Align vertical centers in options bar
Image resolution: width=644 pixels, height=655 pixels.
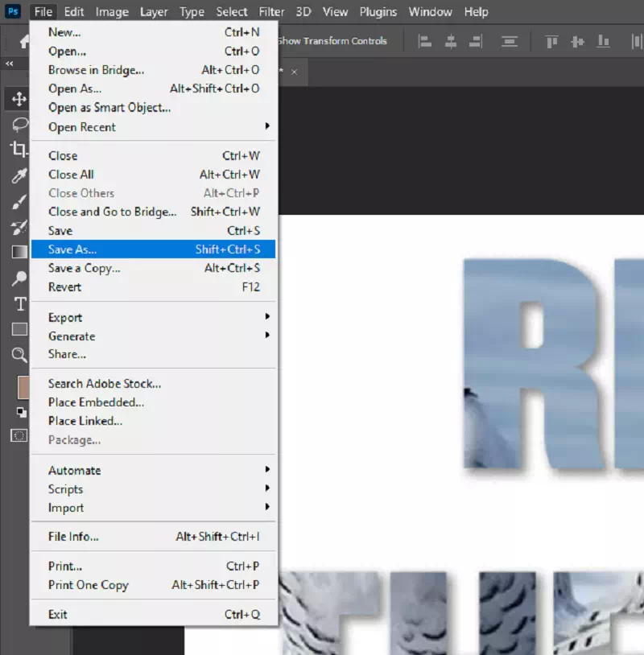point(577,41)
